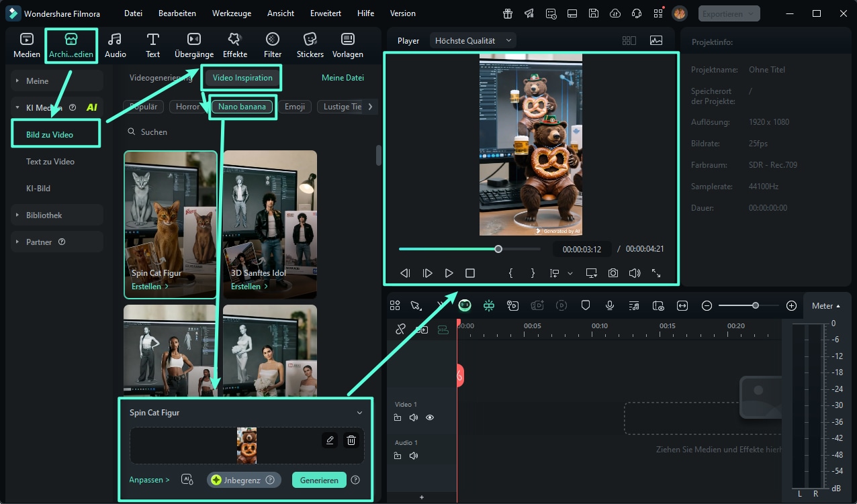Open the Effekte panel
857x504 pixels.
coord(234,45)
